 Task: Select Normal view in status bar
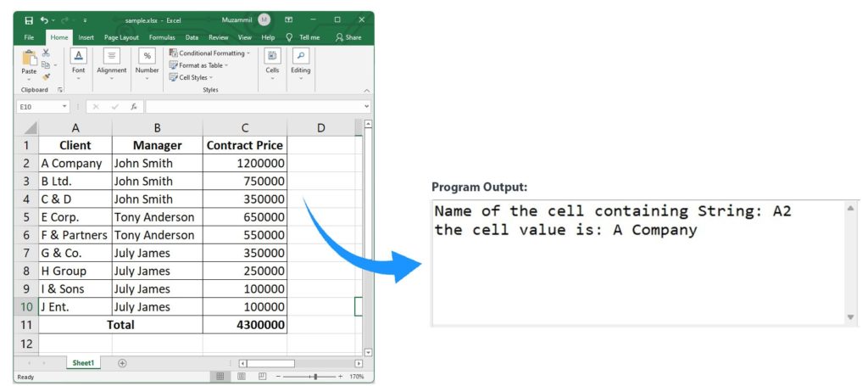[x=220, y=376]
